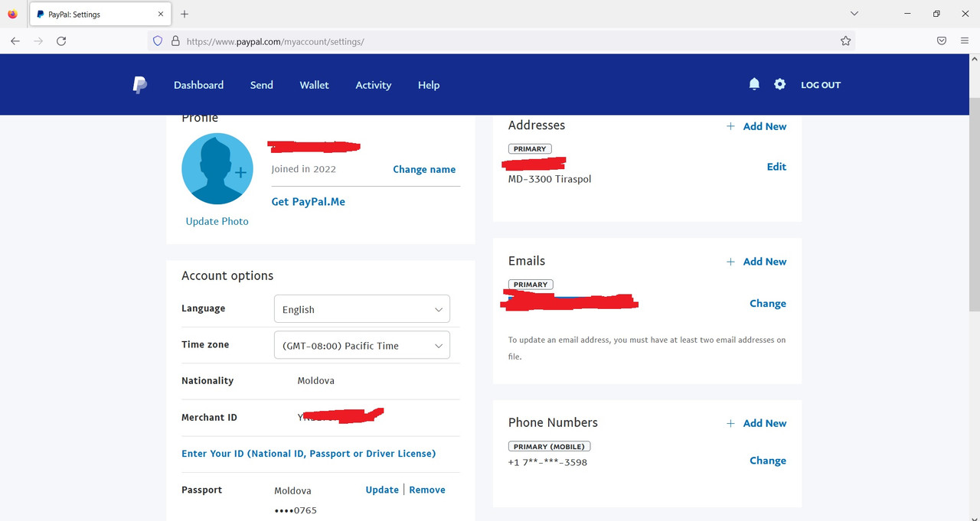
Task: List all tabs chevron button
Action: coord(855,14)
